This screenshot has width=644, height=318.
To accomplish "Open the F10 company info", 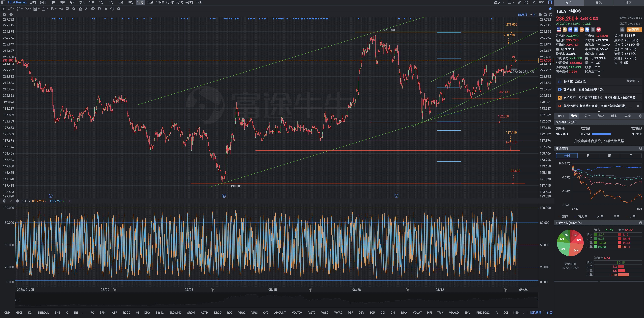I will click(542, 2).
